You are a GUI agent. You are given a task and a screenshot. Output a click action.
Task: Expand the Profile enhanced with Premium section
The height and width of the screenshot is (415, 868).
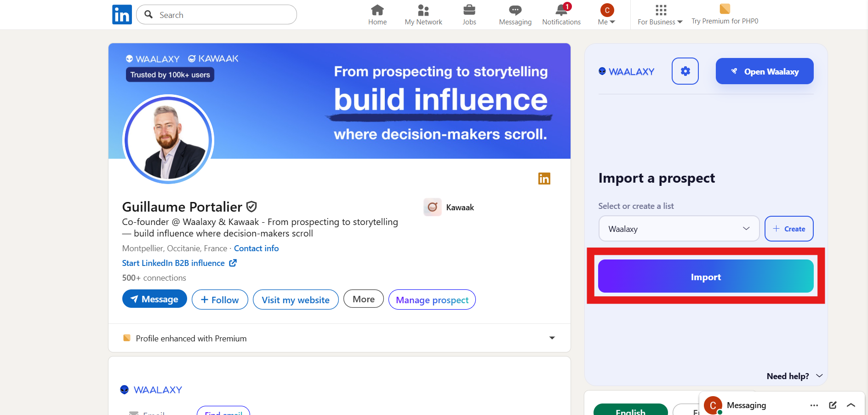click(x=552, y=338)
